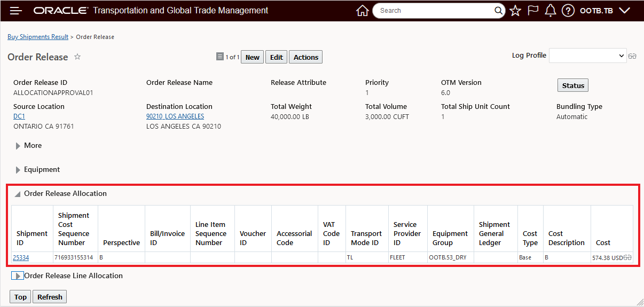The width and height of the screenshot is (644, 307).
Task: Click the Status button
Action: pyautogui.click(x=573, y=85)
